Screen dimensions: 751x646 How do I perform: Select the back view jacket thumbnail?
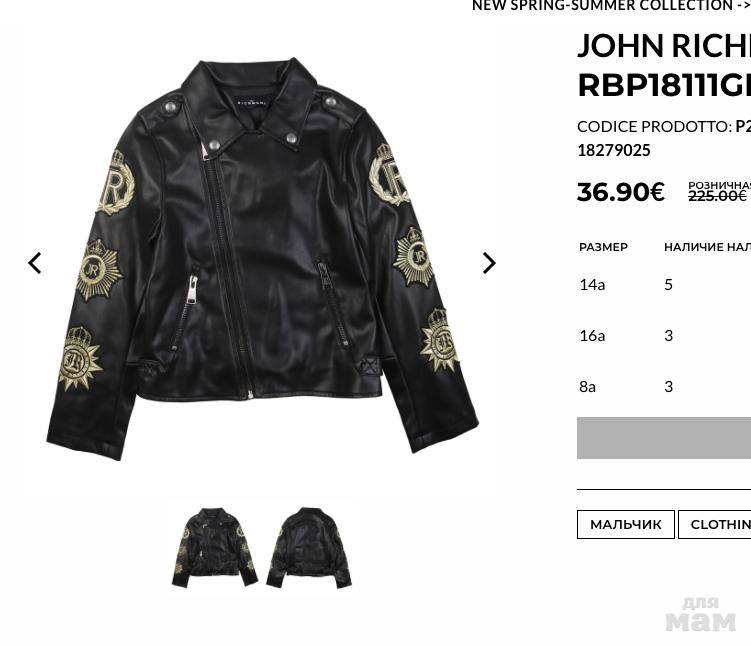309,547
